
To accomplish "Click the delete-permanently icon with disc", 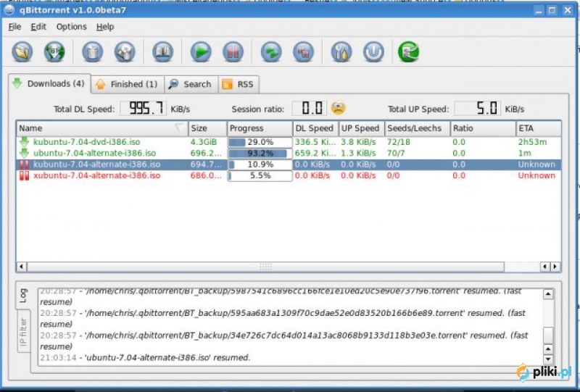I will coord(125,51).
